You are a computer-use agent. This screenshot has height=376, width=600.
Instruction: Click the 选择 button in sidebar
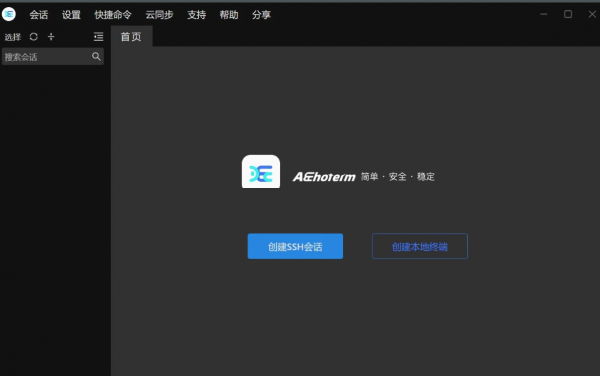[13, 37]
